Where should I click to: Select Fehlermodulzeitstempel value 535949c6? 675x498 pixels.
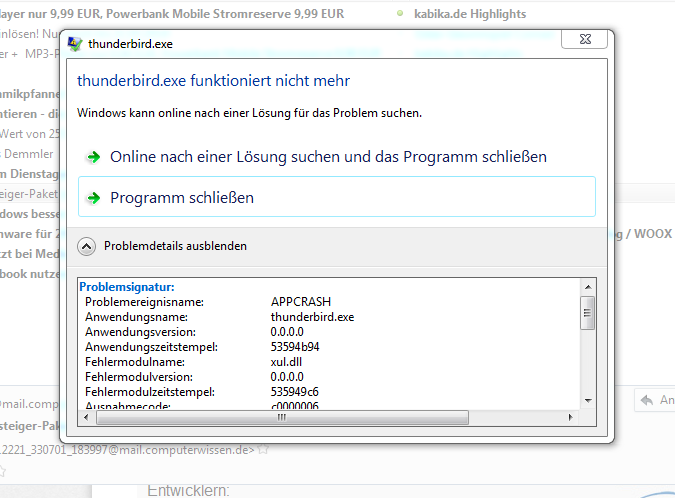tap(294, 392)
